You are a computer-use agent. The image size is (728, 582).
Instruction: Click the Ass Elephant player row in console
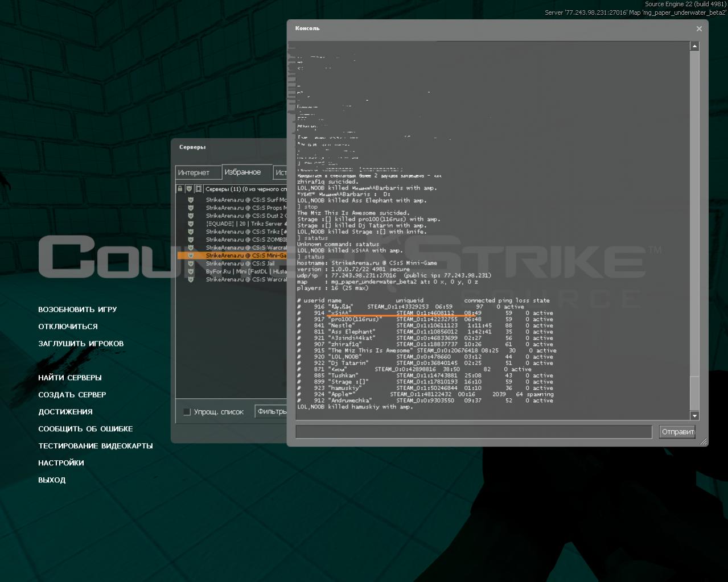(x=425, y=332)
